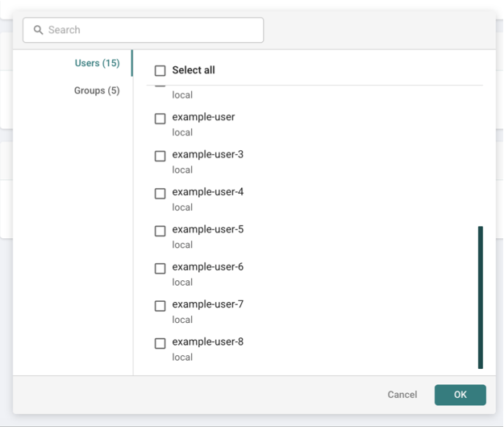Screen dimensions: 504x427
Task: Cancel the user selection dialog
Action: tap(402, 395)
